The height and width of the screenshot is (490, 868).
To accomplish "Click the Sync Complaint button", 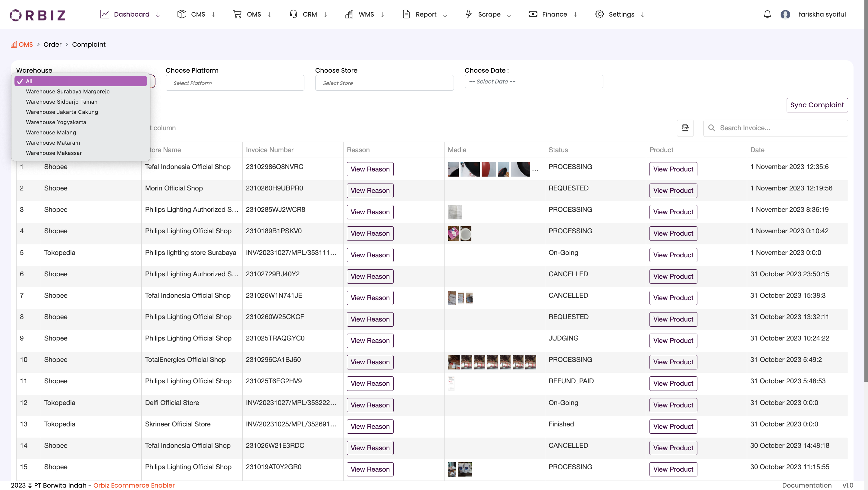I will 817,105.
